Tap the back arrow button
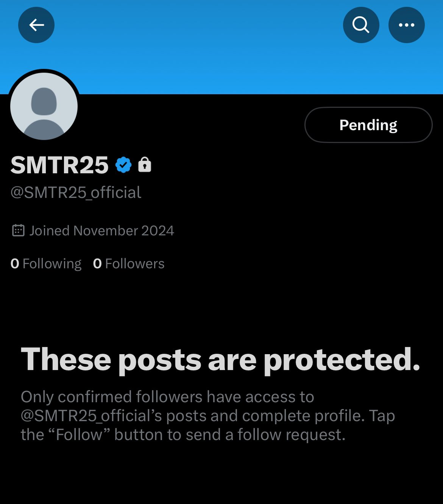Screen dimensions: 443x504 click(36, 25)
